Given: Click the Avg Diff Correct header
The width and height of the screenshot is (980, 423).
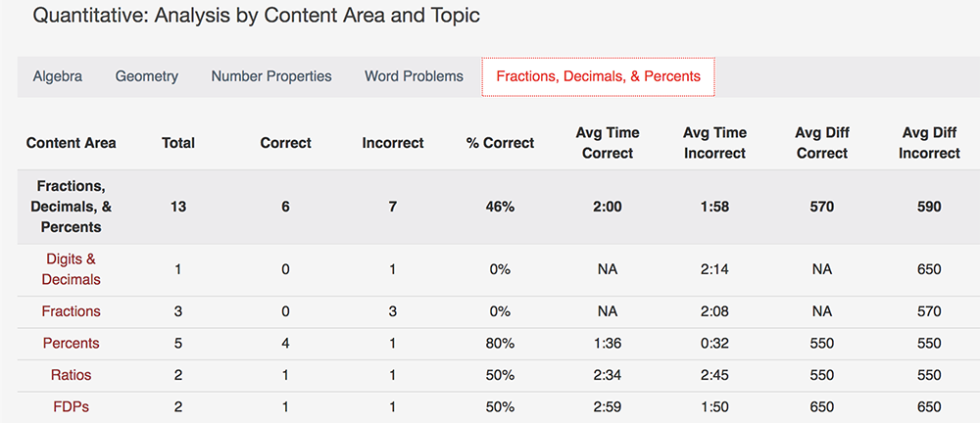Looking at the screenshot, I should 822,143.
